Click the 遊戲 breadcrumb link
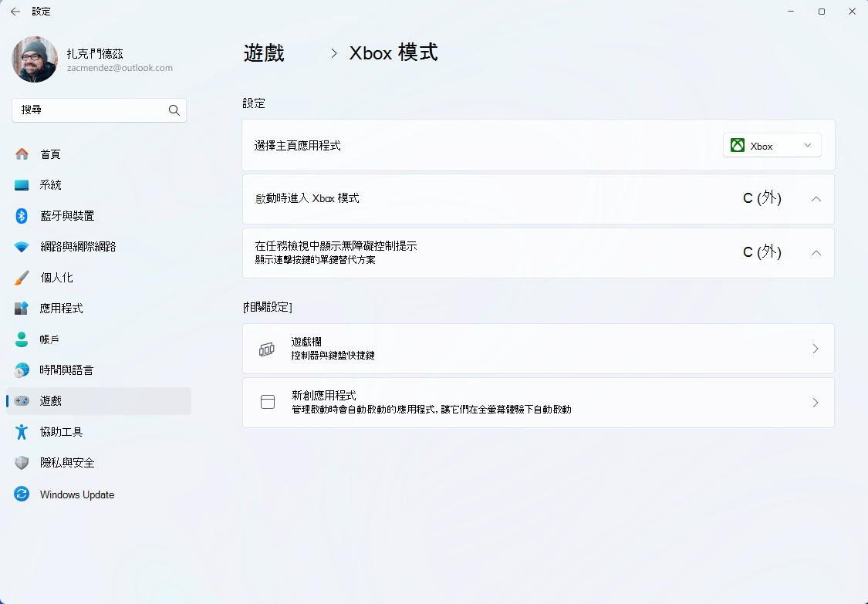The width and height of the screenshot is (868, 604). pos(264,53)
